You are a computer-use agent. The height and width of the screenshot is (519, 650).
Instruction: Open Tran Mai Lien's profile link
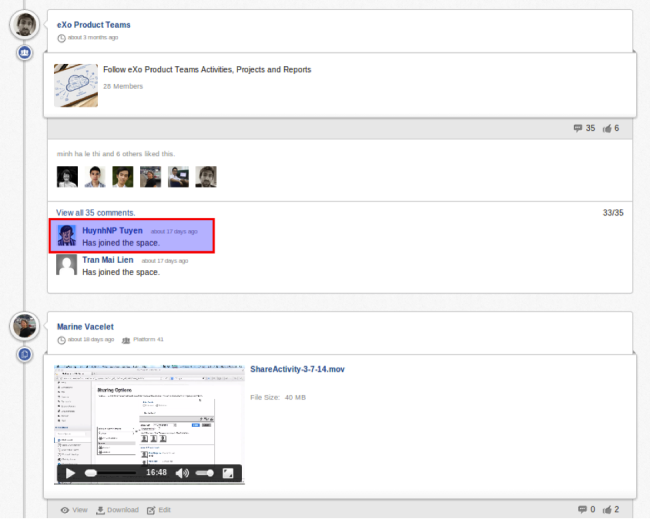(107, 260)
